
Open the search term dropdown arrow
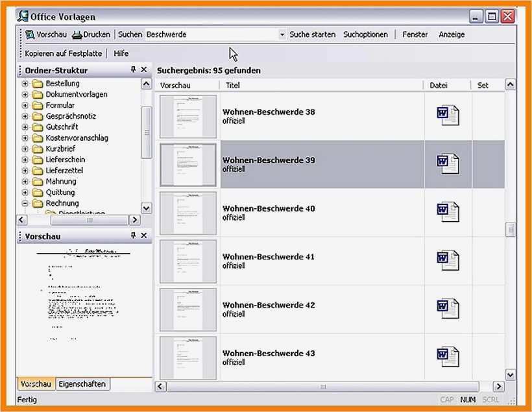point(281,34)
